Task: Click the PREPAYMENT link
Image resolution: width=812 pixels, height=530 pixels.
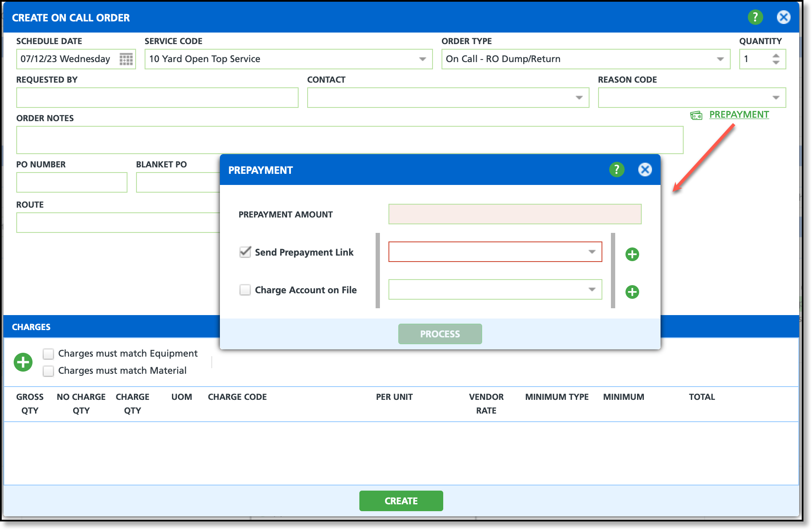Action: [739, 115]
